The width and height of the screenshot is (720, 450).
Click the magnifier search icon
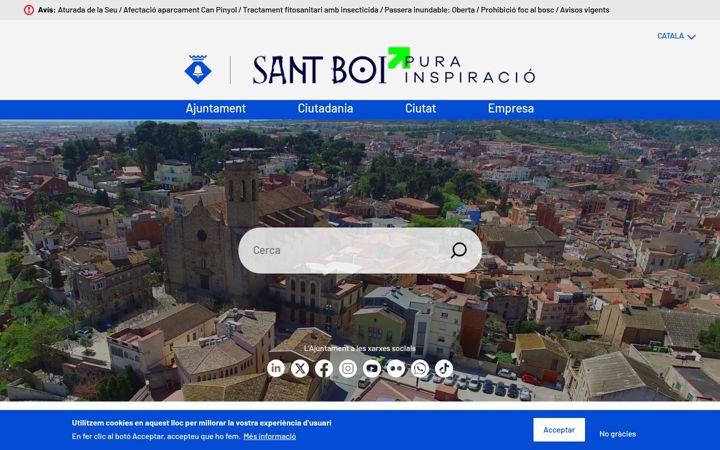click(x=458, y=250)
